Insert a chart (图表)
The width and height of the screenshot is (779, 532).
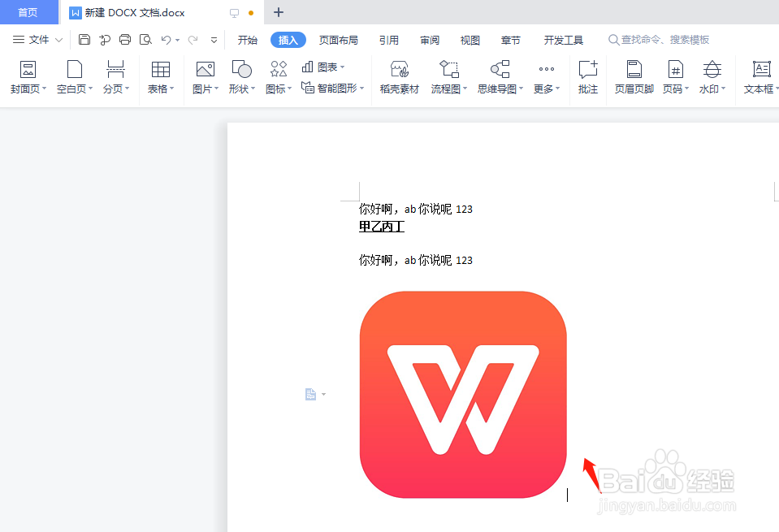tap(323, 67)
